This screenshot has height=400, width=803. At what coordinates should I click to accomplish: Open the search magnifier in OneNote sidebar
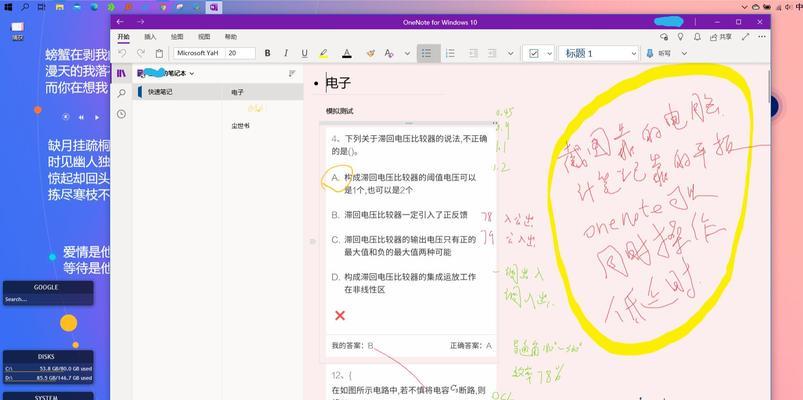121,93
